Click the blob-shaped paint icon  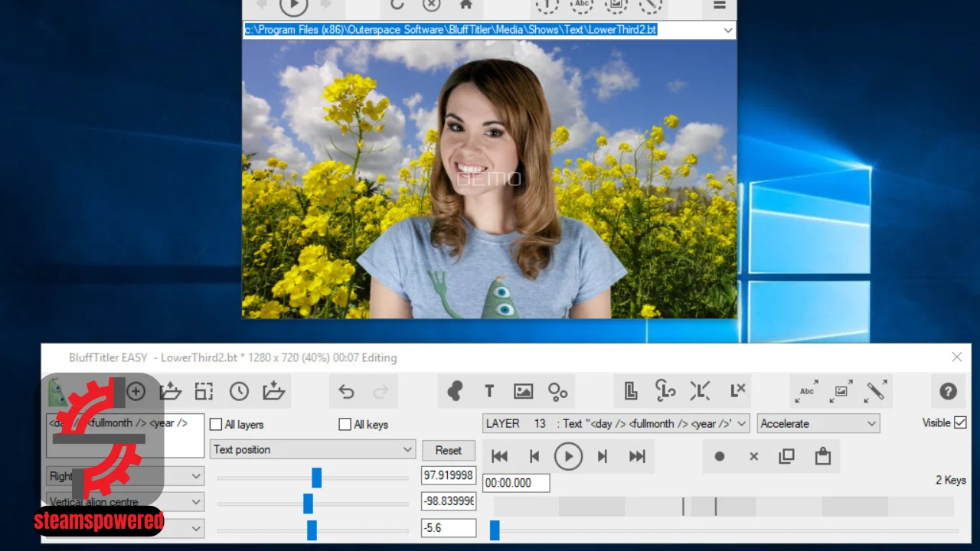(x=455, y=392)
